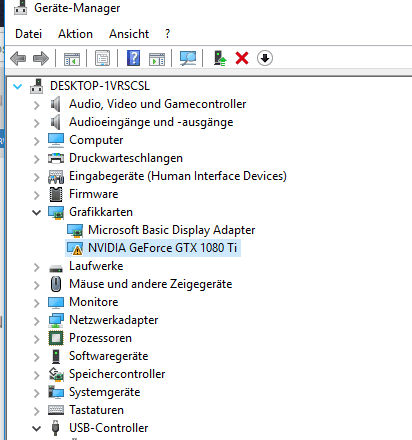Expand Mäuse und andere Zeigegeräte
Screen dimensions: 412x440
coord(36,285)
